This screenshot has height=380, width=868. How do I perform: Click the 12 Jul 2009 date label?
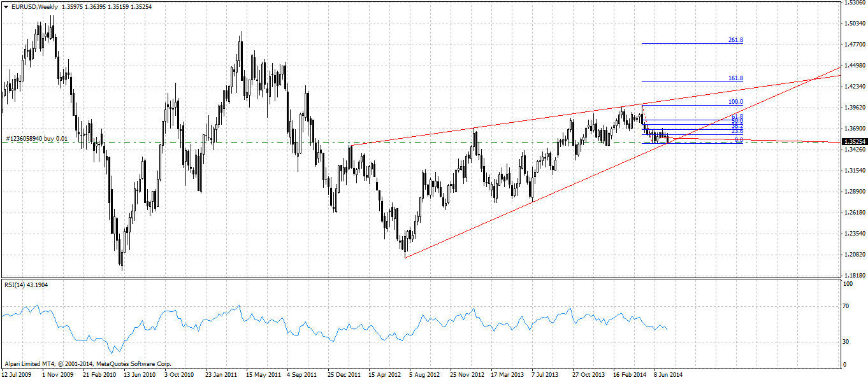(x=17, y=375)
